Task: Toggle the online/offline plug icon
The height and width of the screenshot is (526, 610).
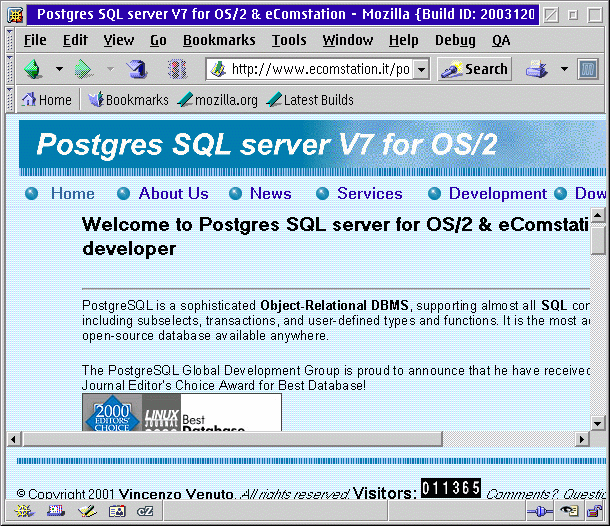Action: click(539, 511)
